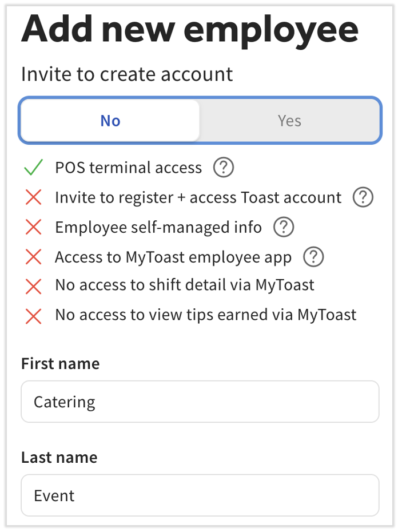Click the Last name field containing Event
This screenshot has width=398, height=532.
point(200,495)
